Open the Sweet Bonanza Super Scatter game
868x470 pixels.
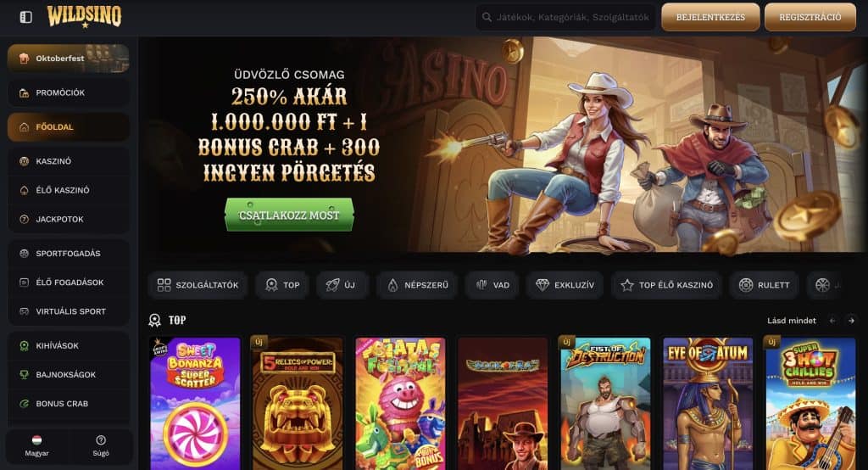(x=195, y=404)
